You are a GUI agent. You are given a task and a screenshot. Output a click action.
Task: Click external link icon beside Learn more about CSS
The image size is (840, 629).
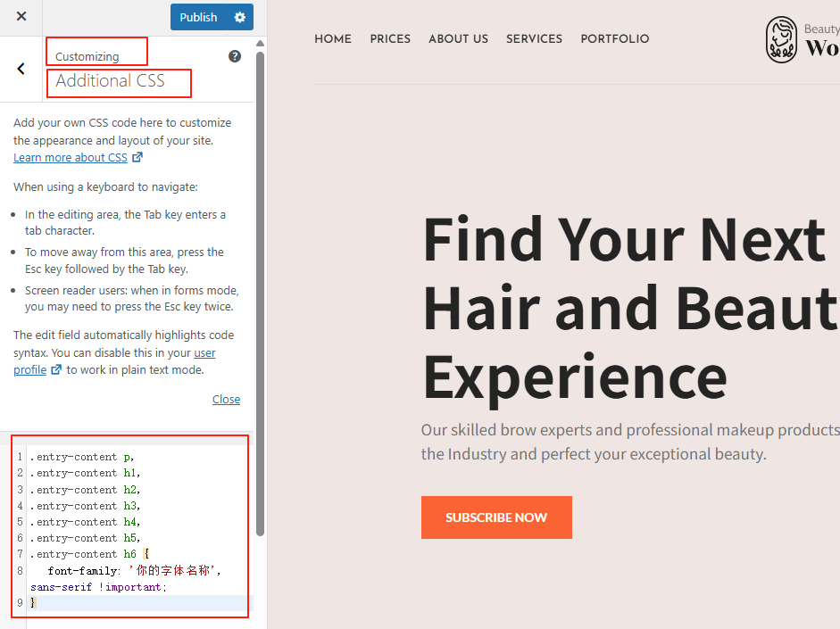tap(137, 158)
